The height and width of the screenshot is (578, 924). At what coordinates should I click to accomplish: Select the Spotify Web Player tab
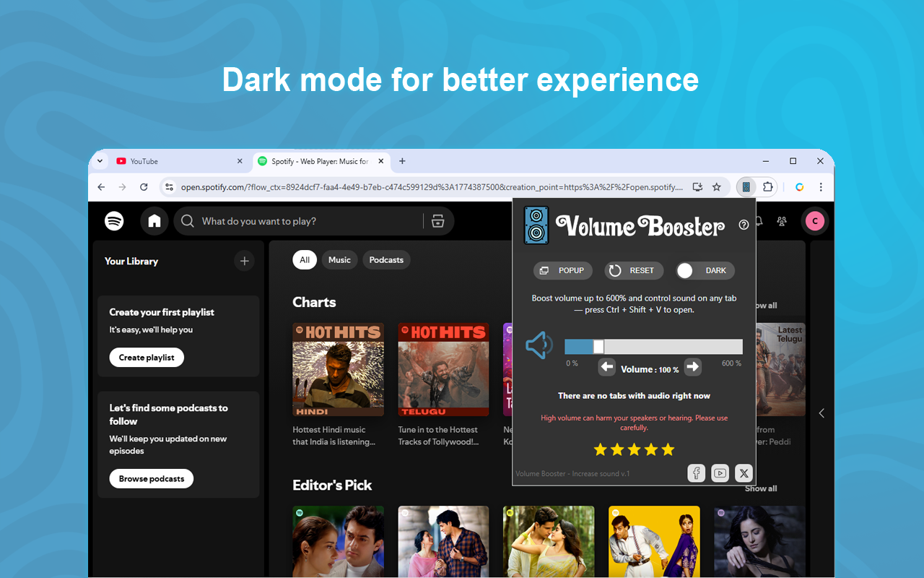(x=323, y=161)
